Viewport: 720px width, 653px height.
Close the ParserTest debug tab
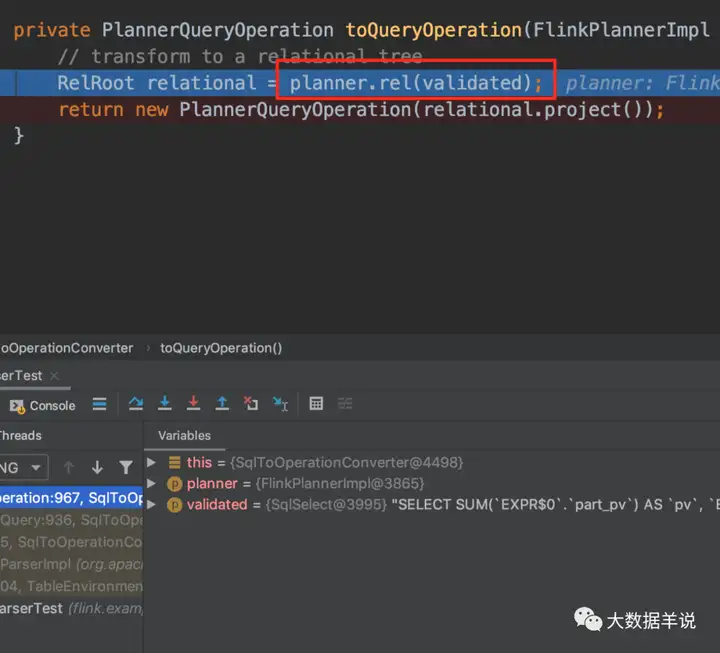point(54,376)
